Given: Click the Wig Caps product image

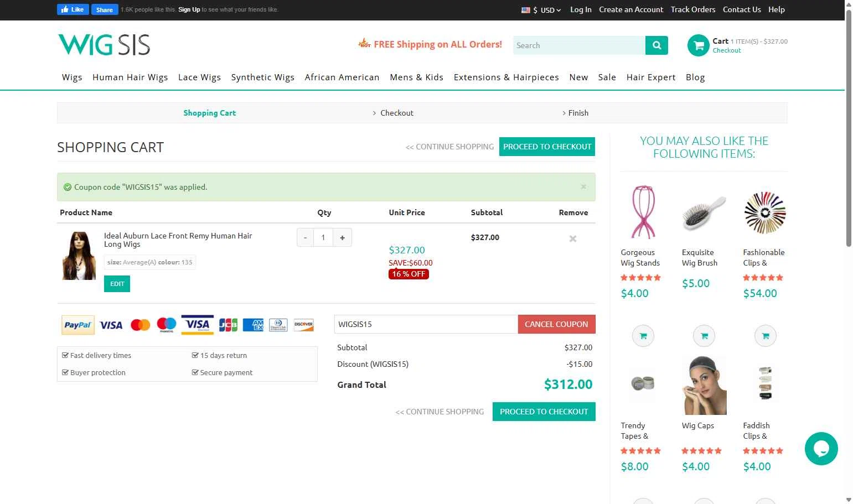Looking at the screenshot, I should pos(704,386).
